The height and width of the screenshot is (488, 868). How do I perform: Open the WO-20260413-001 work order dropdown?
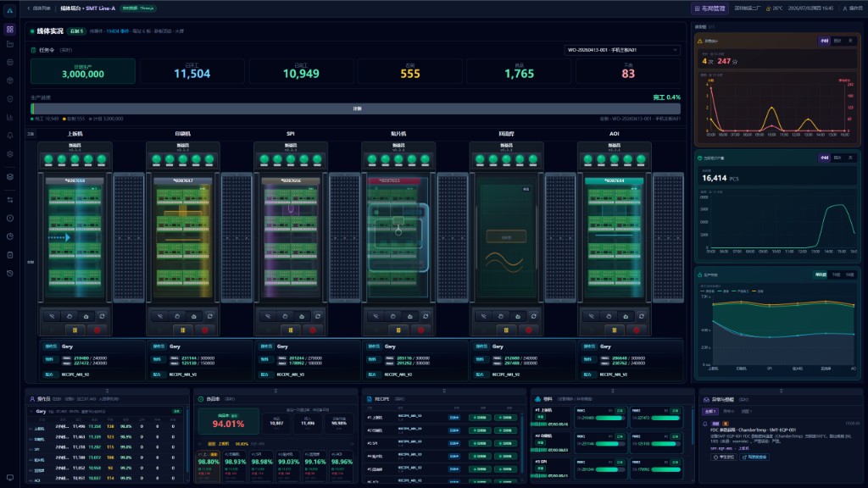[x=622, y=50]
